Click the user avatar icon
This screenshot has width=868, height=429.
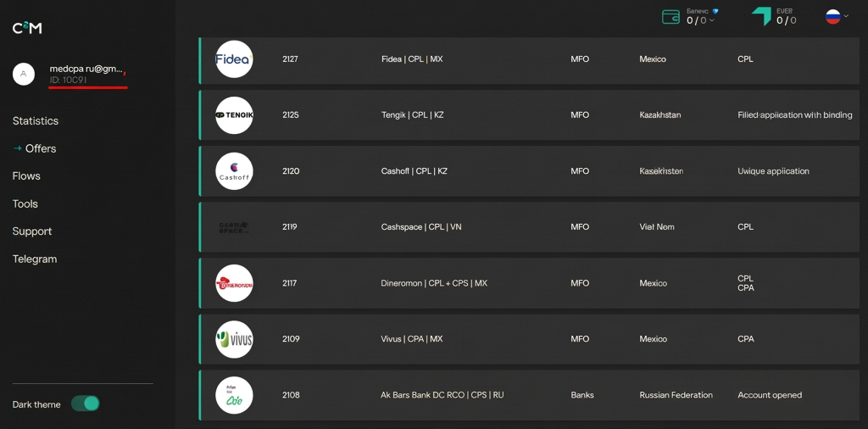tap(23, 74)
